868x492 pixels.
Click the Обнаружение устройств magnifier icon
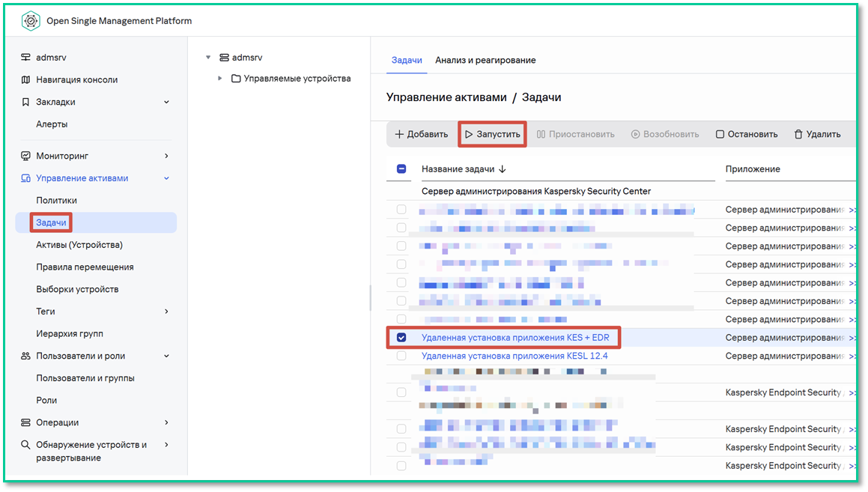pyautogui.click(x=25, y=444)
